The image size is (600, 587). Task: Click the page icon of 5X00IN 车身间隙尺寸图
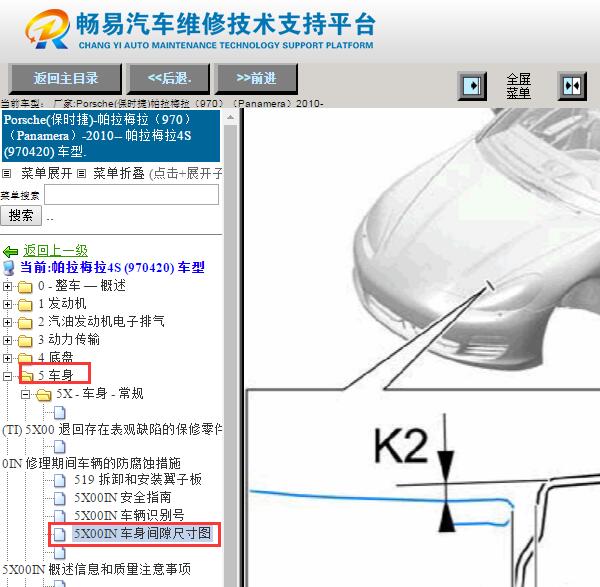[x=59, y=534]
